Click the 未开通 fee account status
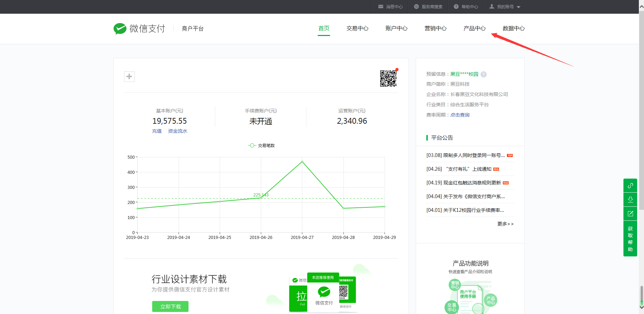This screenshot has width=644, height=314. pos(261,121)
